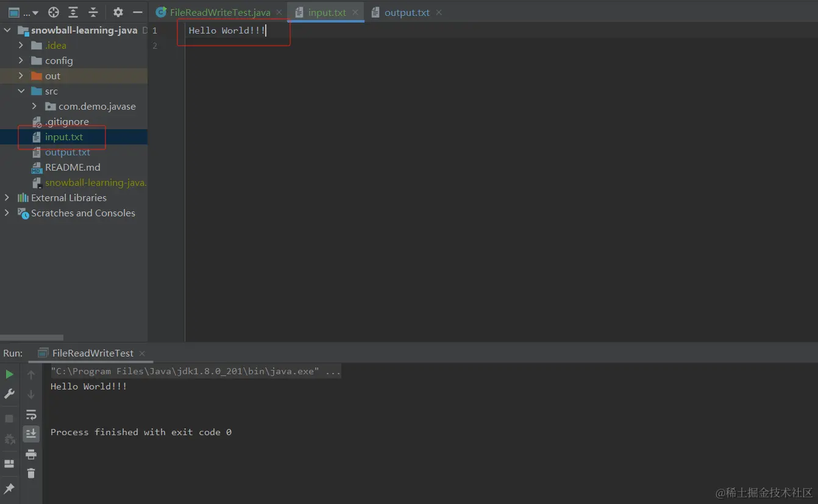Expand External Libraries node
Screen dimensions: 818x504
[x=7, y=197]
